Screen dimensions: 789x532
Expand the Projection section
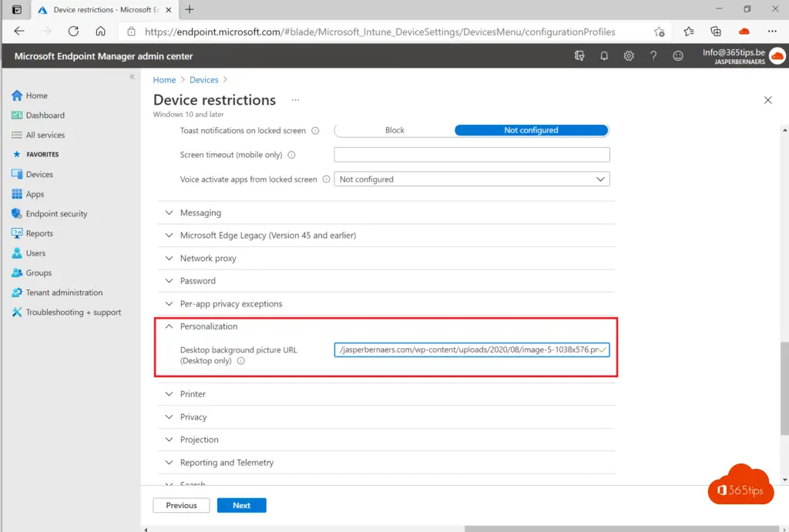tap(387, 440)
